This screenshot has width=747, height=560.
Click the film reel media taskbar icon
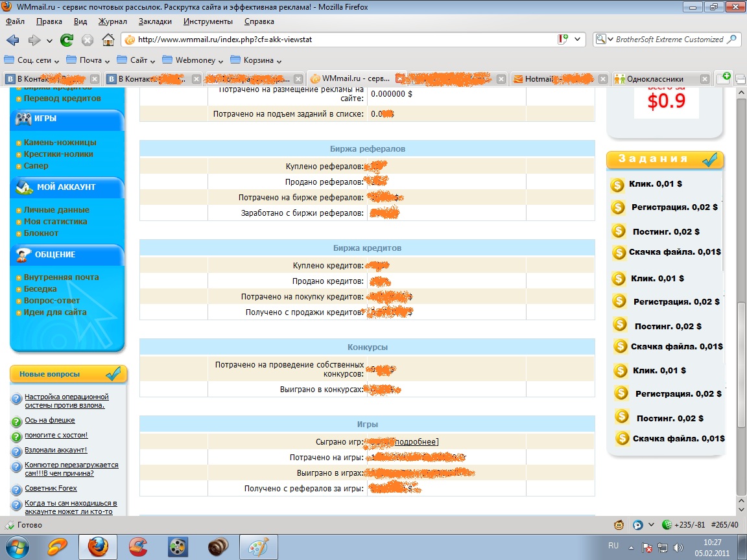click(x=178, y=546)
